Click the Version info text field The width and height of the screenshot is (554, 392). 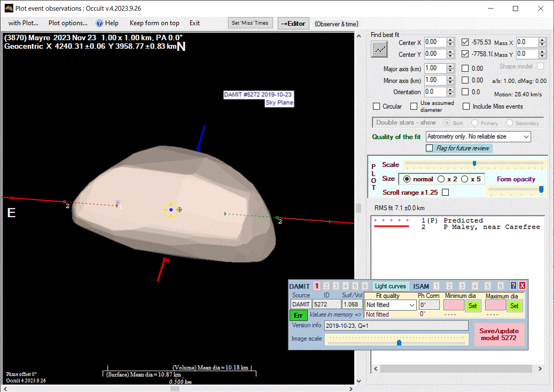click(x=396, y=326)
